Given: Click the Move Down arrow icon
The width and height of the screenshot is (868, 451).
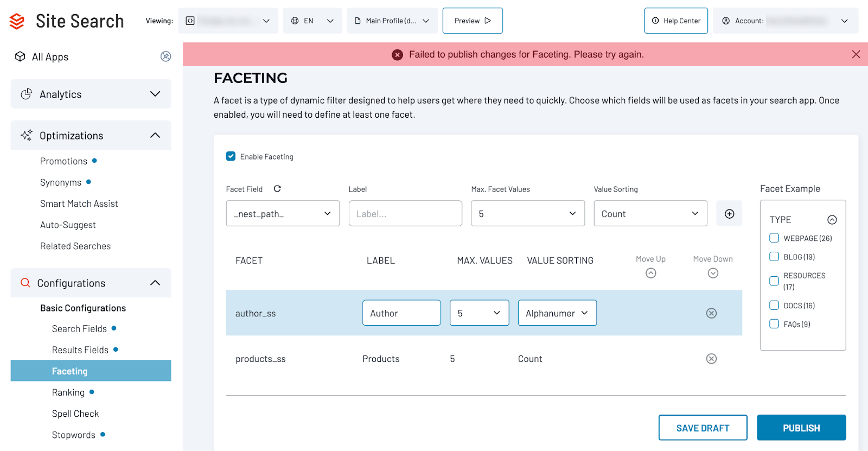Looking at the screenshot, I should coord(713,273).
